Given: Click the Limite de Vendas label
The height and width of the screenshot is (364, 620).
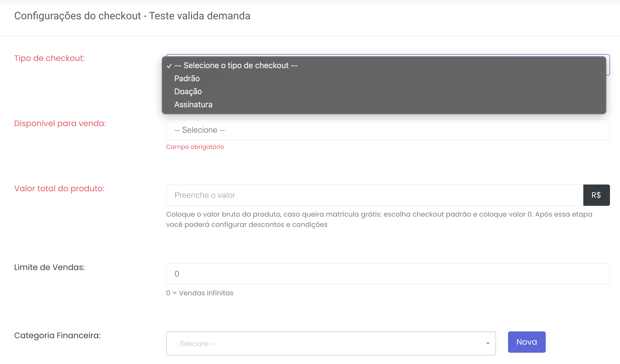Looking at the screenshot, I should (x=49, y=267).
